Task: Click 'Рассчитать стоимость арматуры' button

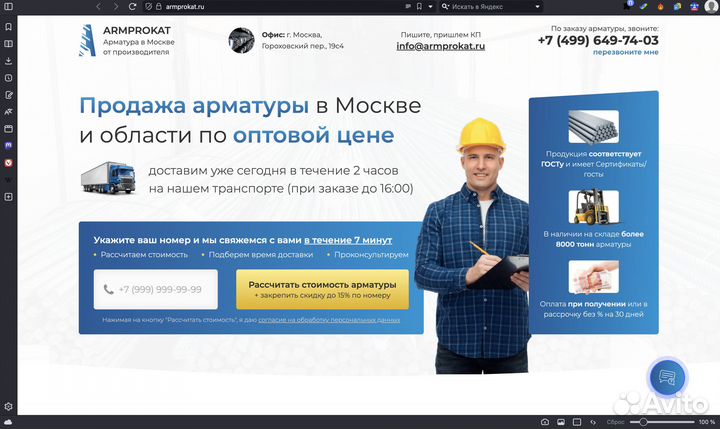Action: (x=322, y=289)
